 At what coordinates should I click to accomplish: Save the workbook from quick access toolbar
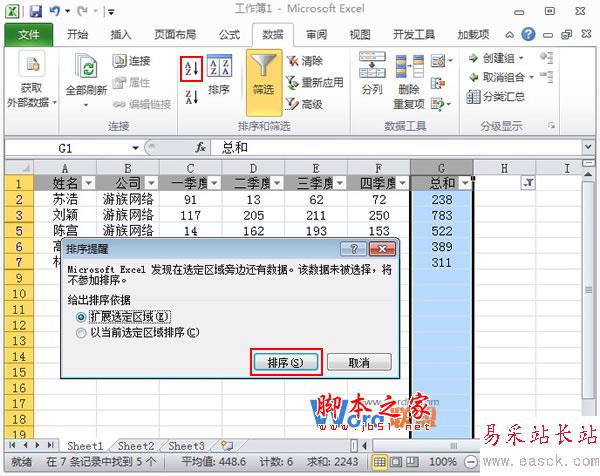(36, 11)
